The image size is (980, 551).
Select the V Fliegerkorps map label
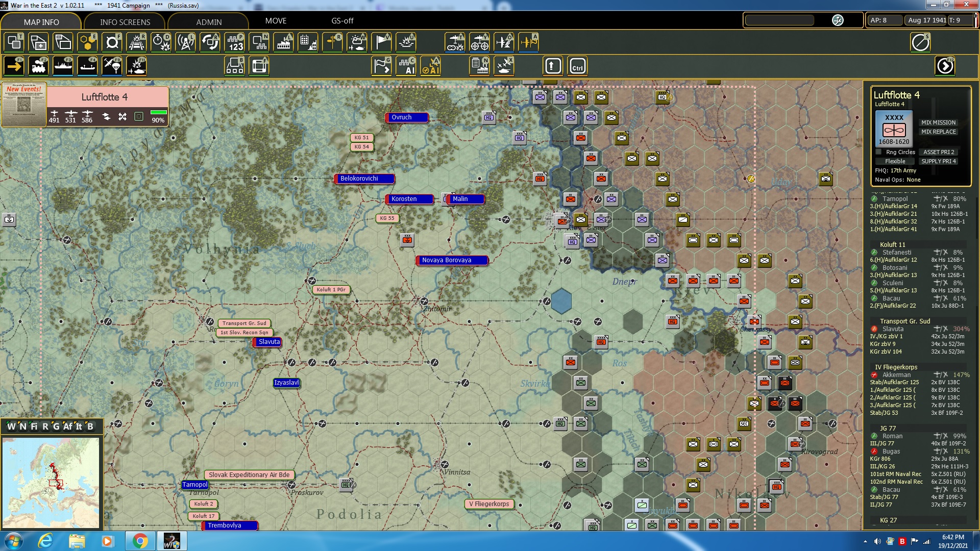click(489, 504)
